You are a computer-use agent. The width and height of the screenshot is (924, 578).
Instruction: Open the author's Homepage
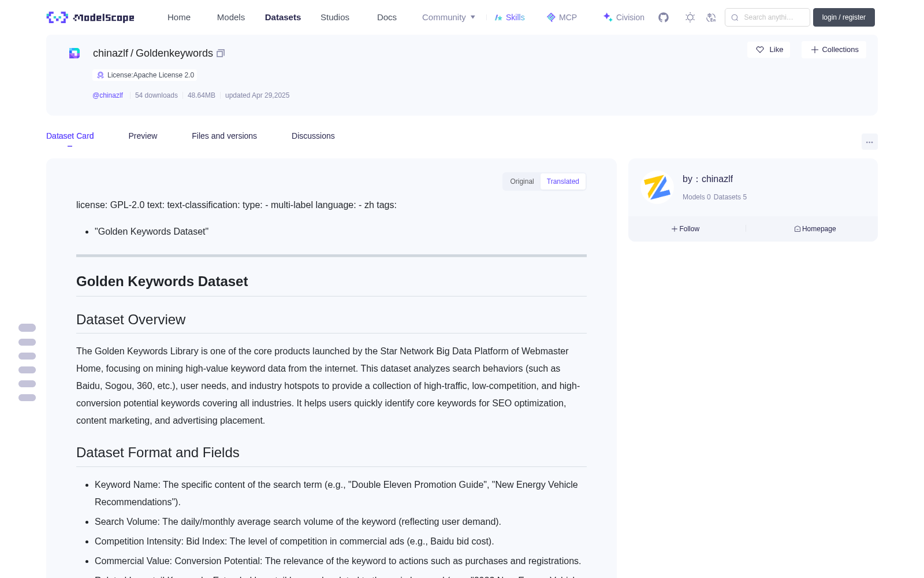tap(815, 229)
